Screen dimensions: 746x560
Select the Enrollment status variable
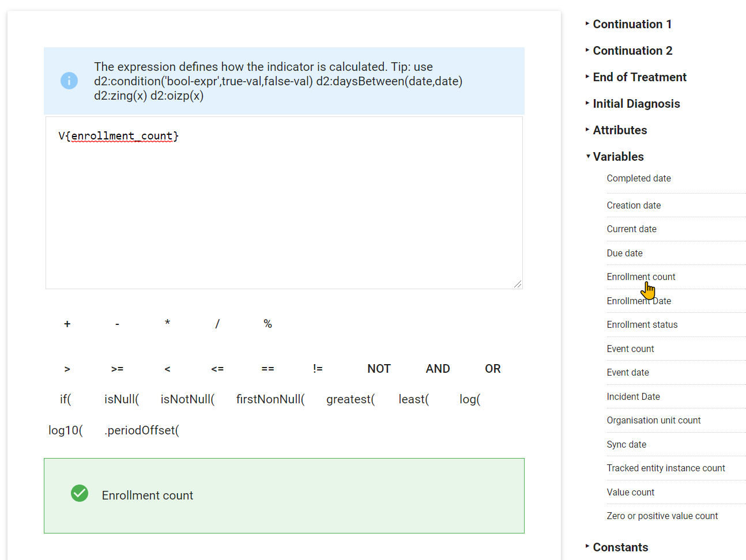click(x=642, y=325)
